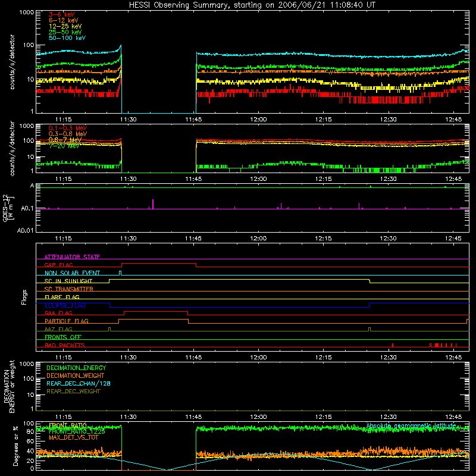Click the 0.8-7 MeV legend label
This screenshot has width=476, height=476.
tap(65, 140)
